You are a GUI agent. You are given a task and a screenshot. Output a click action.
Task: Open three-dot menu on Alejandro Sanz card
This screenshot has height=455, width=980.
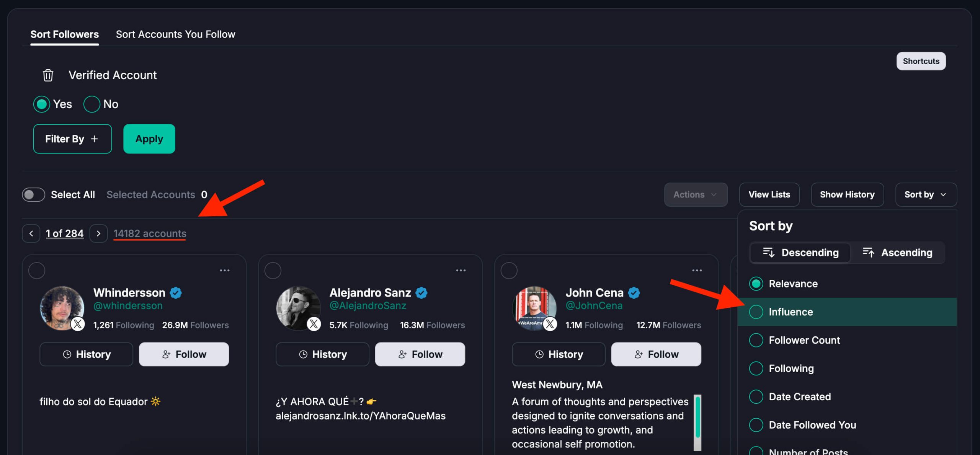(461, 271)
